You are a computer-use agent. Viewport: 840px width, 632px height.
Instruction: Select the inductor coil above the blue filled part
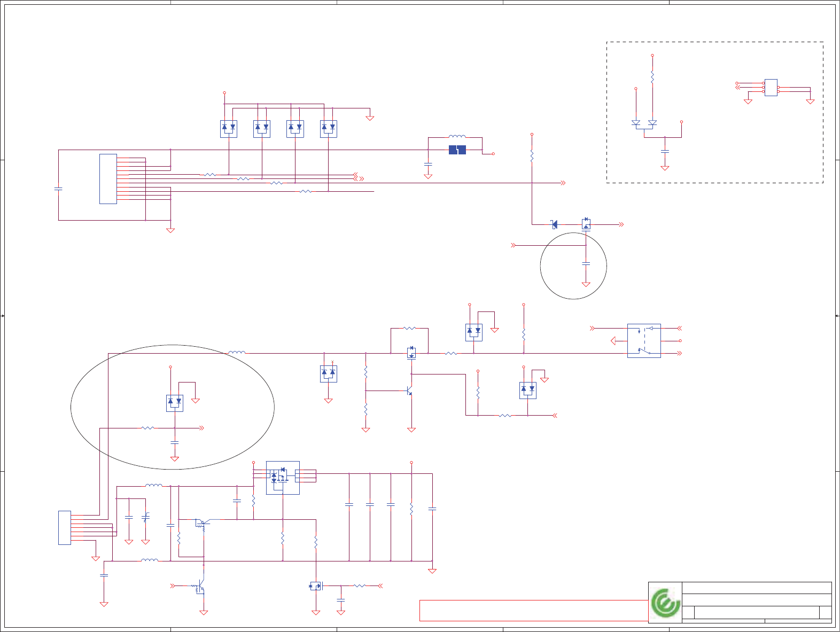click(x=457, y=137)
